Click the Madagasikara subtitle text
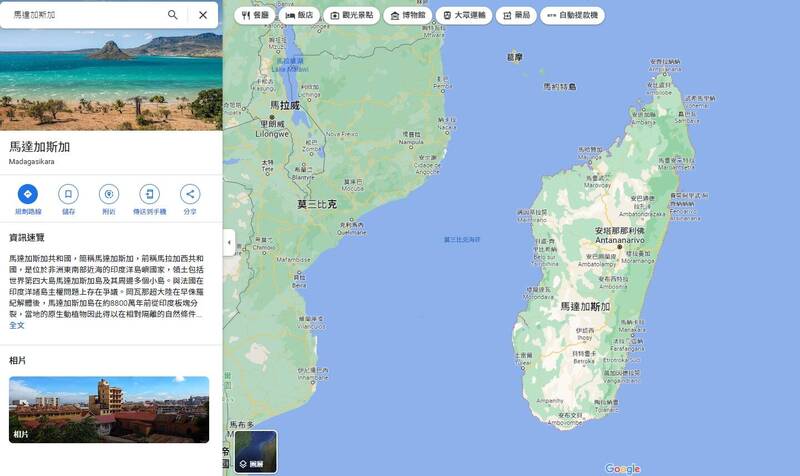The width and height of the screenshot is (800, 476). pos(32,161)
